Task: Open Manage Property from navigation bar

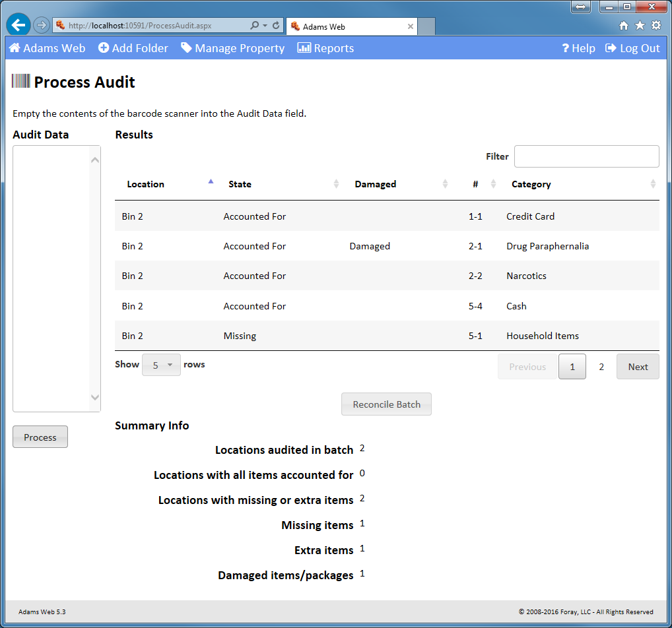Action: pyautogui.click(x=232, y=48)
